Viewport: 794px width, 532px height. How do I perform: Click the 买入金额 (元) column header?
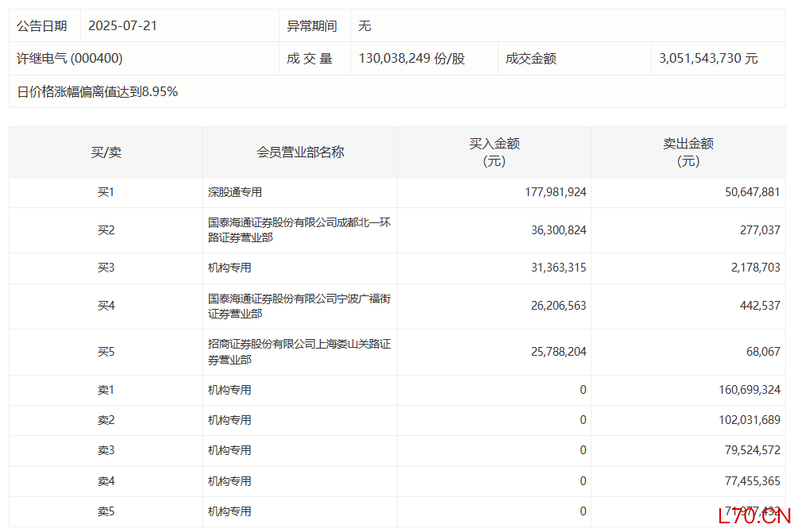pyautogui.click(x=494, y=152)
